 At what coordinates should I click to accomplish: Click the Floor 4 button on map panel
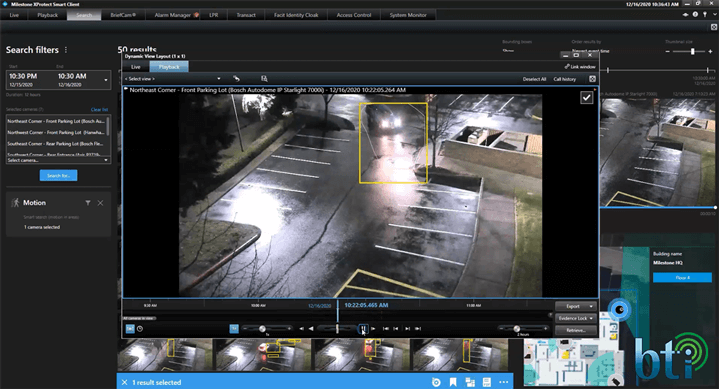(682, 278)
